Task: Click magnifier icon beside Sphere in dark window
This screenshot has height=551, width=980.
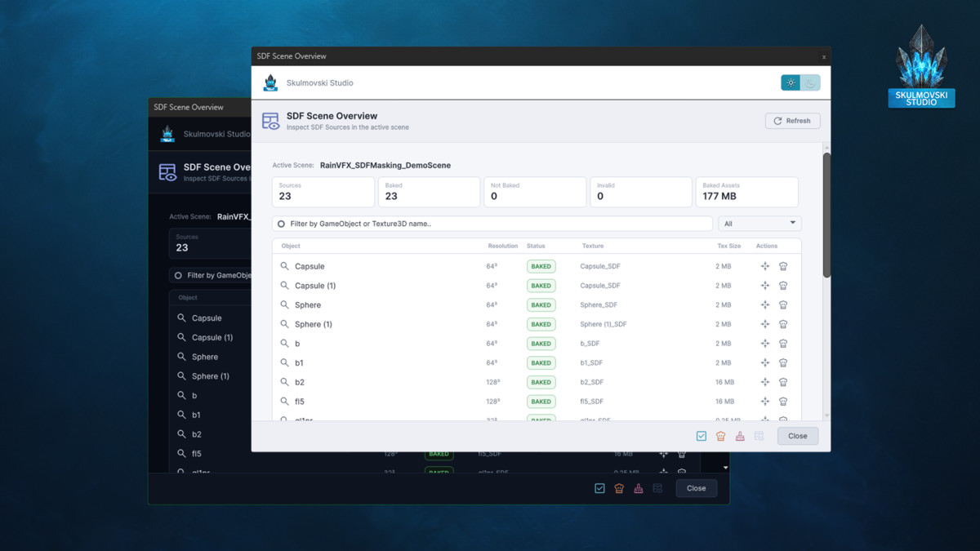Action: click(182, 357)
